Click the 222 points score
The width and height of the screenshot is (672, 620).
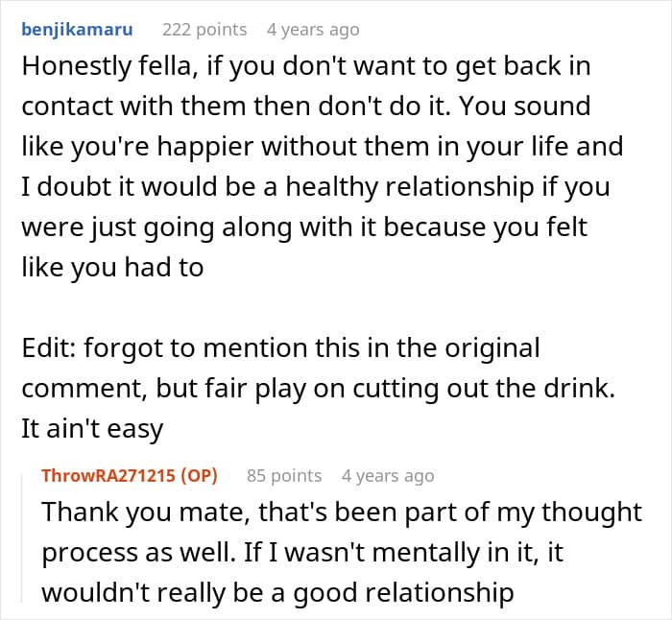[x=204, y=30]
